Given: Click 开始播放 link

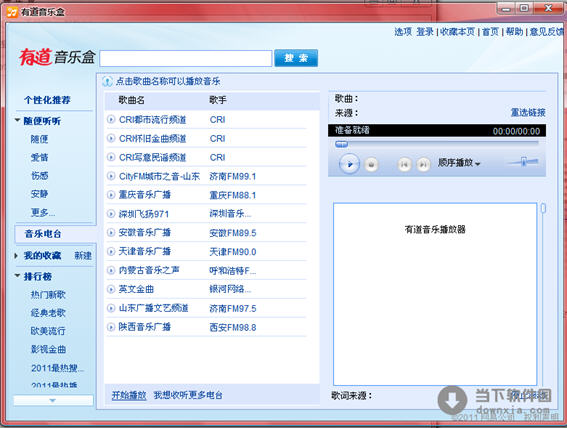Looking at the screenshot, I should 129,395.
